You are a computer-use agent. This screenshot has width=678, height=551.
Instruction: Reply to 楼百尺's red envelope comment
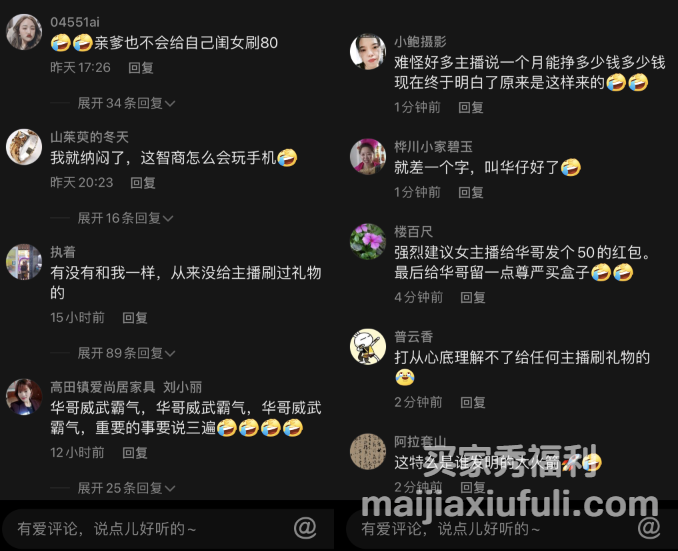point(473,297)
